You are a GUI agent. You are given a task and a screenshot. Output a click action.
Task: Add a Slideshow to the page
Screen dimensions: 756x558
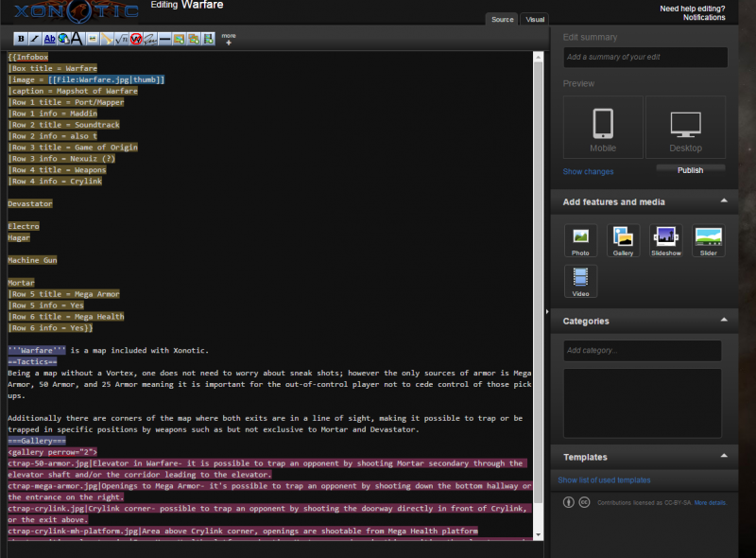(666, 240)
